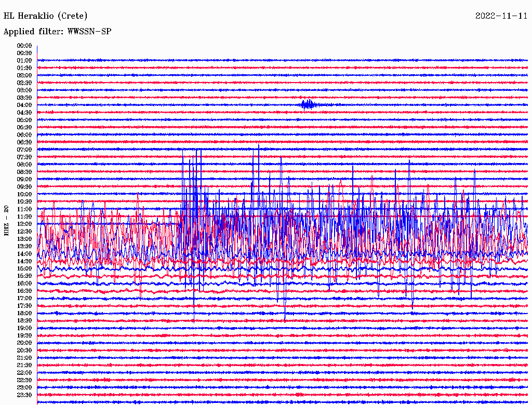Click the 07:30 time label
532x405 pixels.
24,157
